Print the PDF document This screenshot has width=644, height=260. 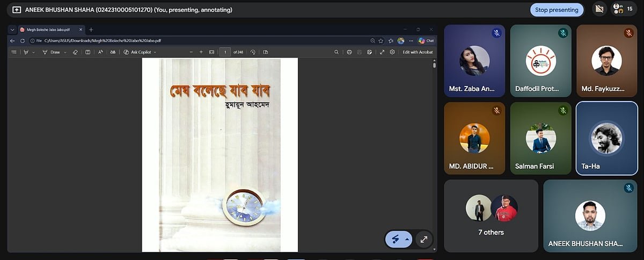click(x=349, y=52)
